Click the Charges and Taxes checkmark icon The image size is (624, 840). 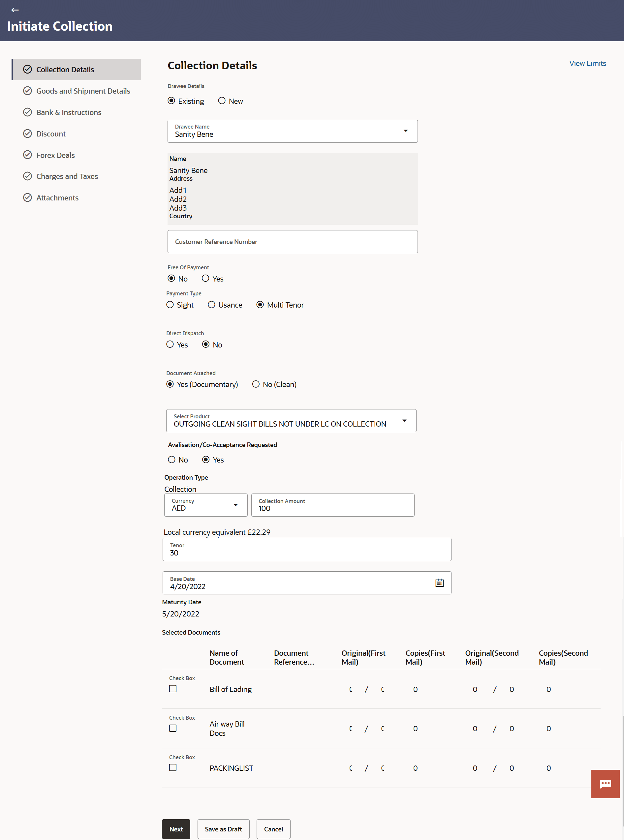click(x=28, y=176)
